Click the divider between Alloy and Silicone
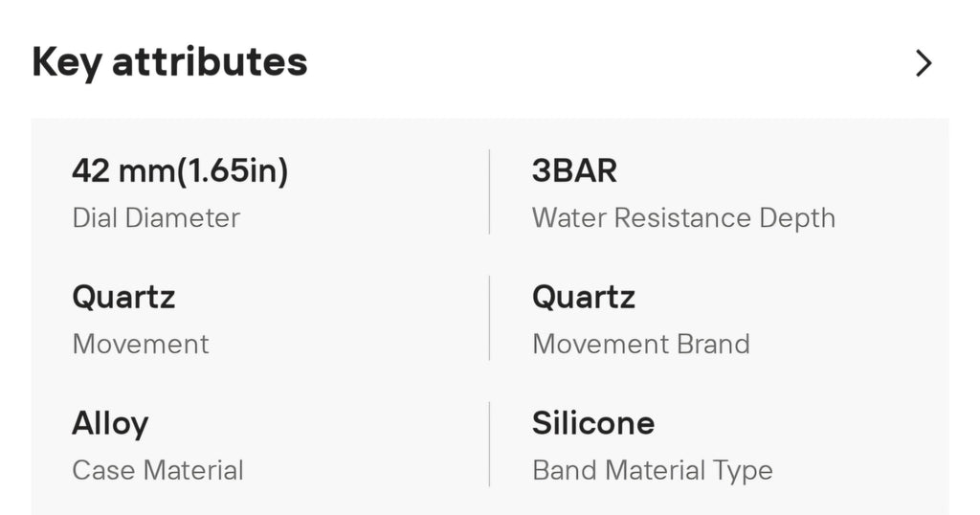The height and width of the screenshot is (515, 980). tap(489, 444)
